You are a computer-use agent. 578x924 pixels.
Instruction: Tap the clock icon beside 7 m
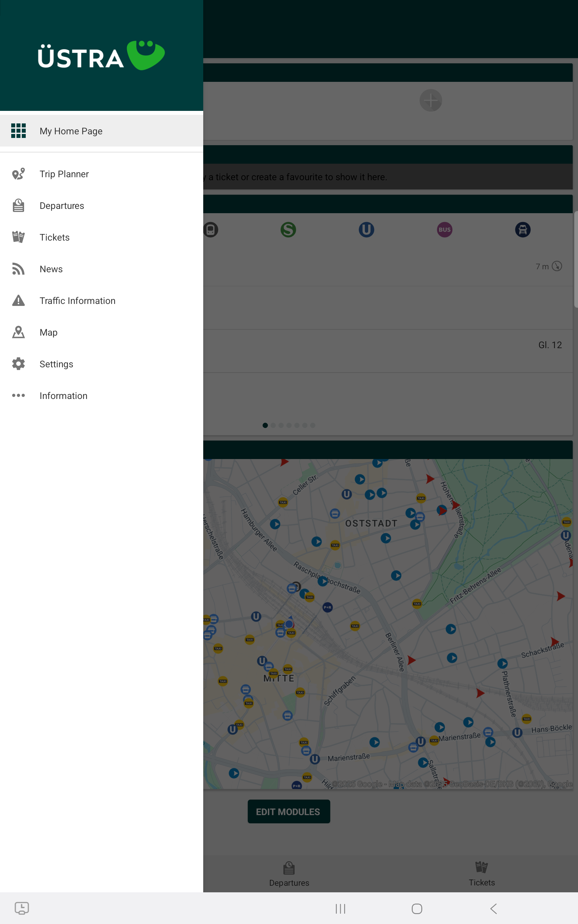pyautogui.click(x=557, y=266)
